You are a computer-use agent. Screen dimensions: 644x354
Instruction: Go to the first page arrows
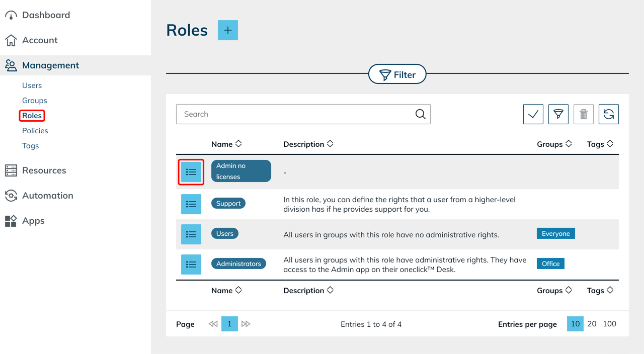pos(213,324)
